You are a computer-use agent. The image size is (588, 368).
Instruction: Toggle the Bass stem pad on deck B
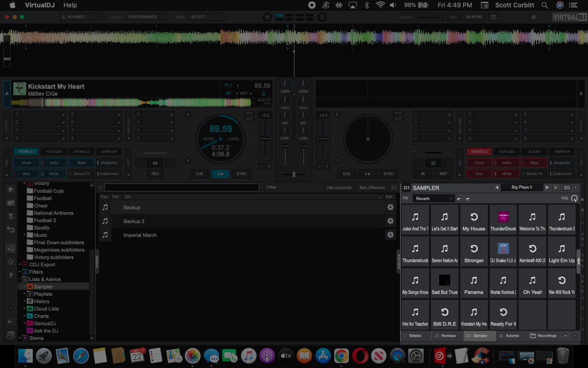[534, 163]
